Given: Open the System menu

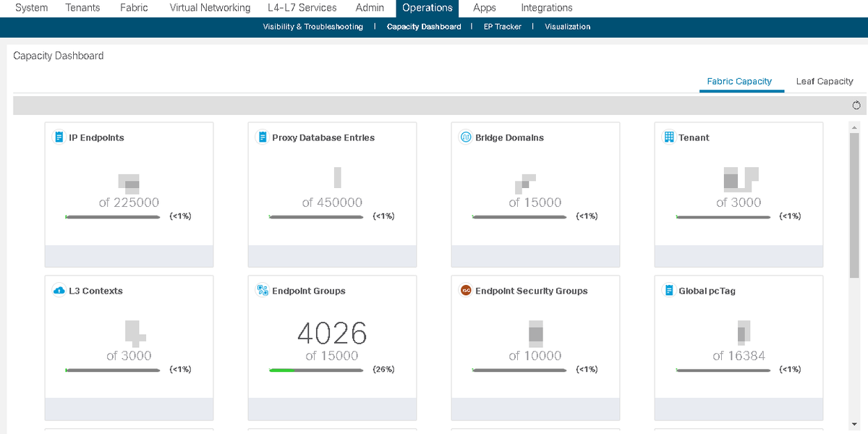Looking at the screenshot, I should [x=32, y=8].
